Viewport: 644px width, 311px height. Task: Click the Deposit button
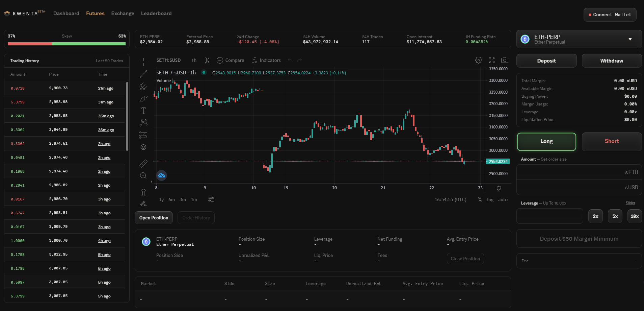(546, 61)
